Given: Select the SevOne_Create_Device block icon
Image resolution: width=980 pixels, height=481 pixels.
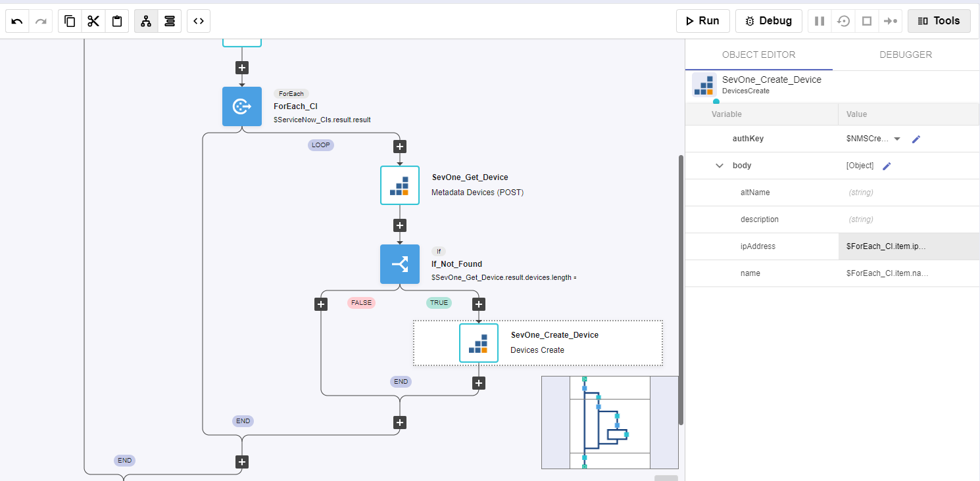Looking at the screenshot, I should (x=479, y=343).
